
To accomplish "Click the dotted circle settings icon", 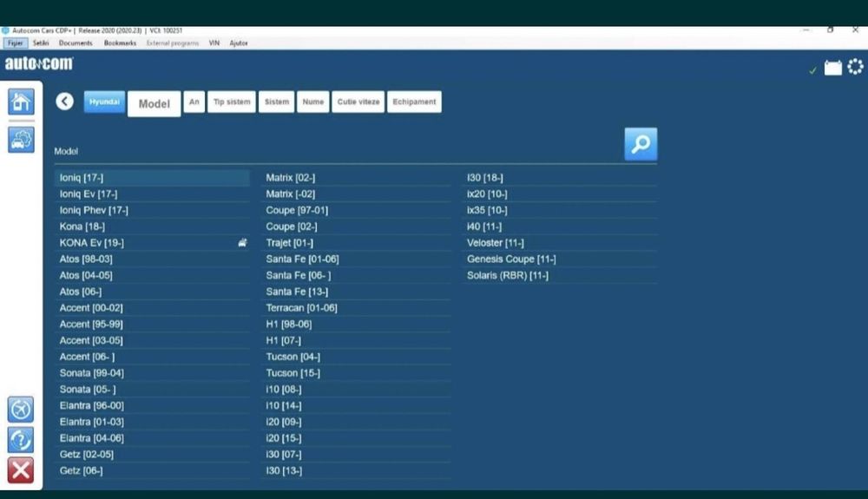I will click(x=855, y=66).
